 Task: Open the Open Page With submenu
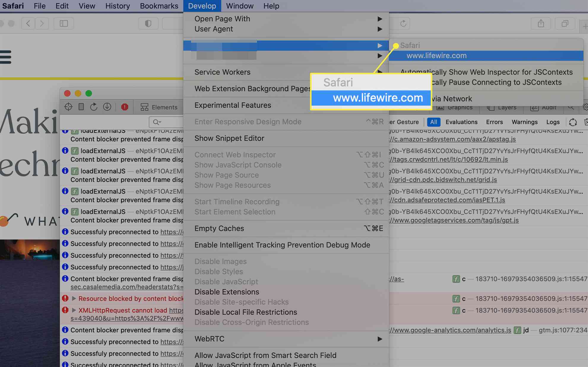tap(286, 19)
